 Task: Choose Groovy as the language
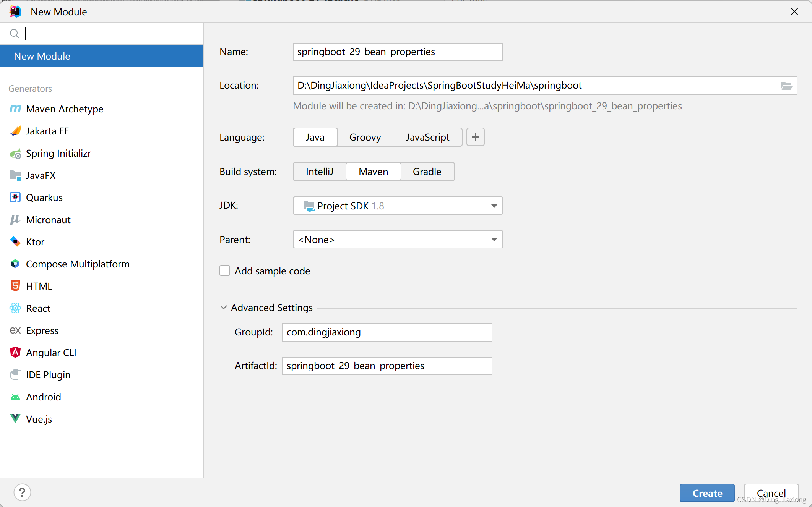[x=365, y=137]
